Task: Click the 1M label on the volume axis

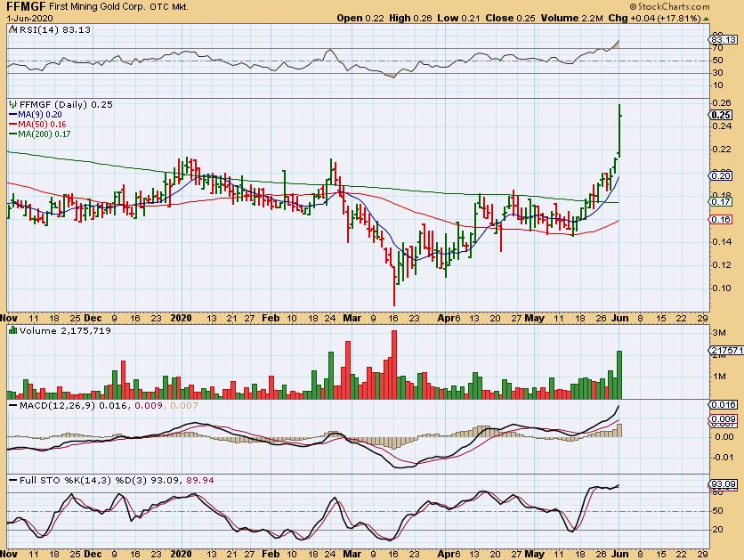Action: point(719,377)
